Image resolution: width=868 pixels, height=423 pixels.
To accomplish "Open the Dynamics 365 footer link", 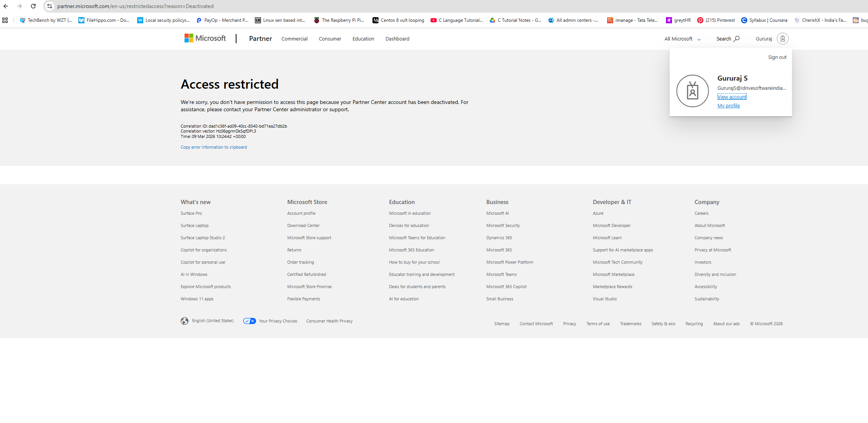I will [499, 238].
